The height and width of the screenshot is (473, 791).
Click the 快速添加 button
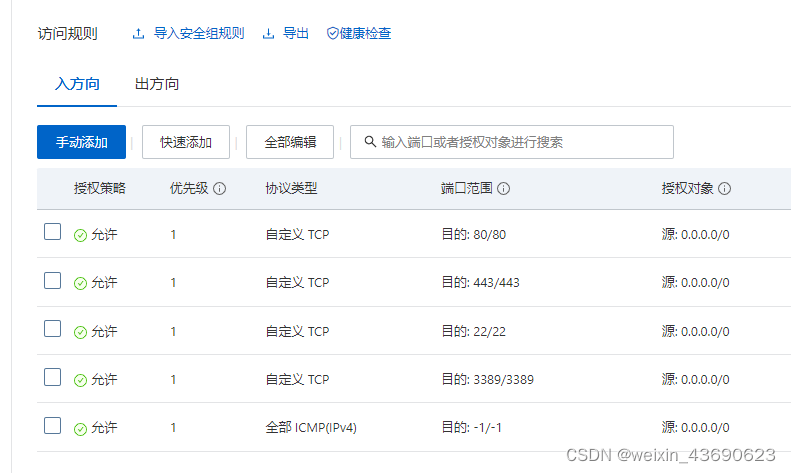click(186, 142)
